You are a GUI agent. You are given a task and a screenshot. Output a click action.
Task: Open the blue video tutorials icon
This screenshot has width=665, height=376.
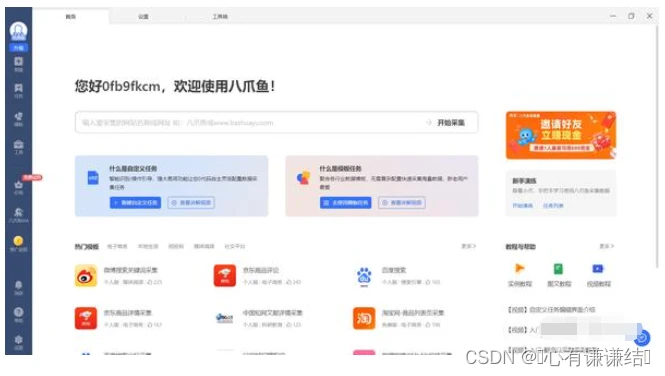click(x=598, y=269)
